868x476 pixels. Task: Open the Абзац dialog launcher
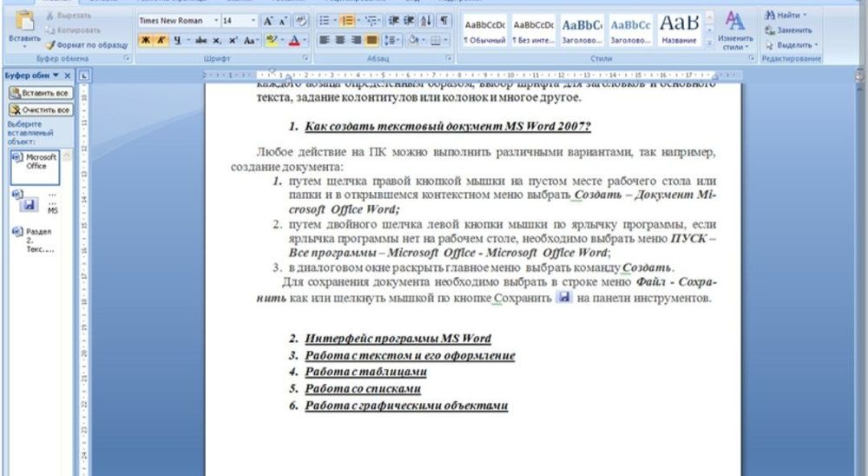tap(449, 58)
